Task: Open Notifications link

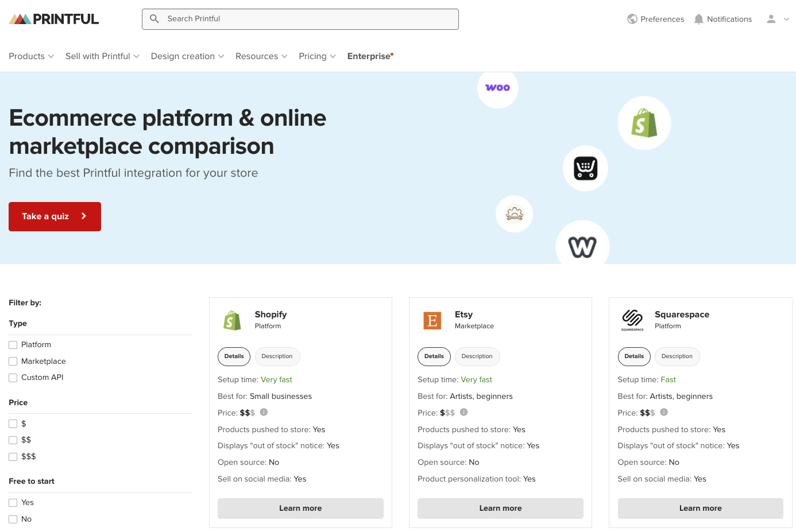Action: click(x=723, y=19)
